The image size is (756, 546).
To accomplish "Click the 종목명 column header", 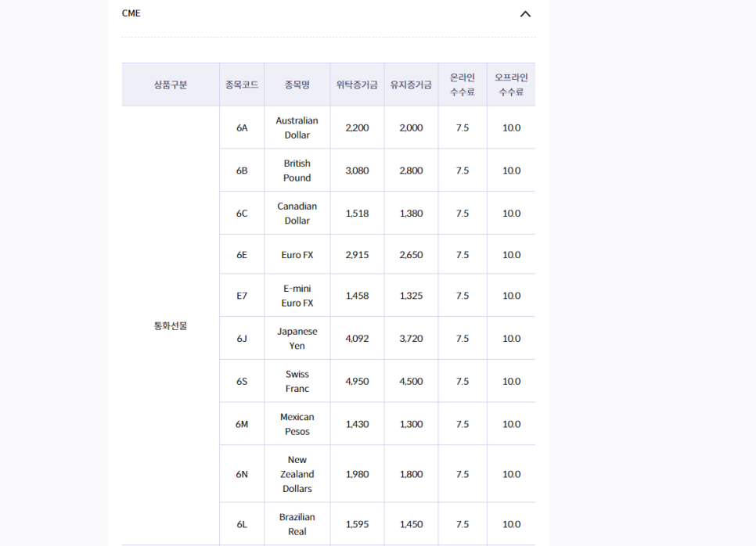I will 297,84.
